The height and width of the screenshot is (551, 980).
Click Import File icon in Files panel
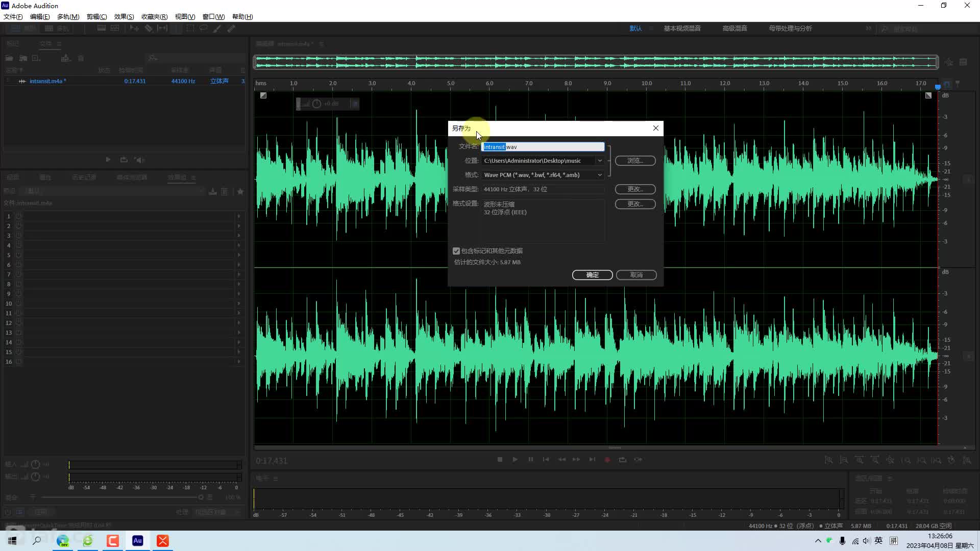(x=23, y=58)
